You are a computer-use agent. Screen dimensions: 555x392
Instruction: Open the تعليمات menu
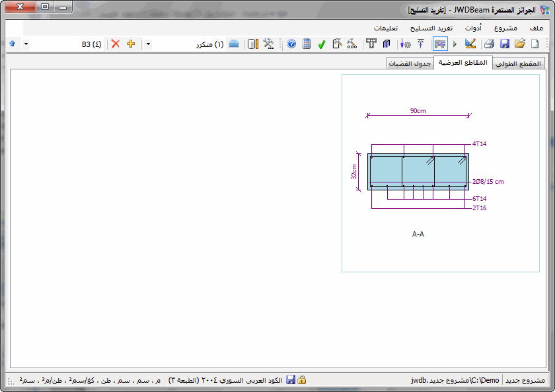(386, 28)
